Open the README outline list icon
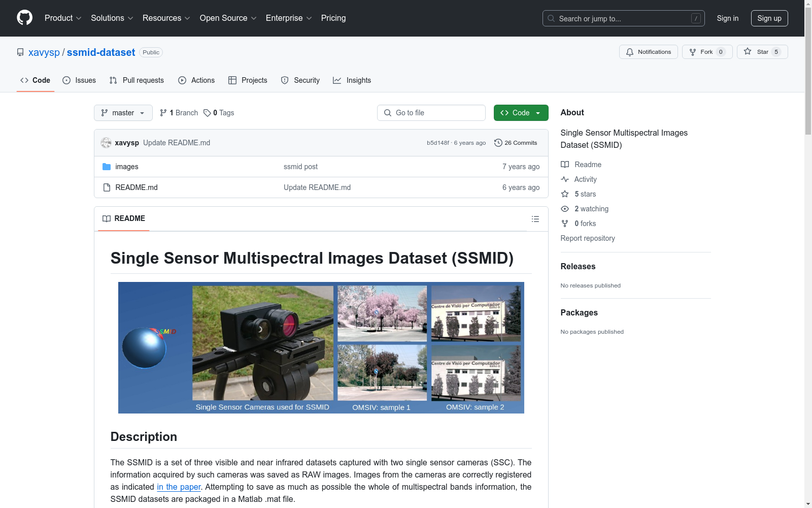Screen dimensions: 812x508 (535, 219)
